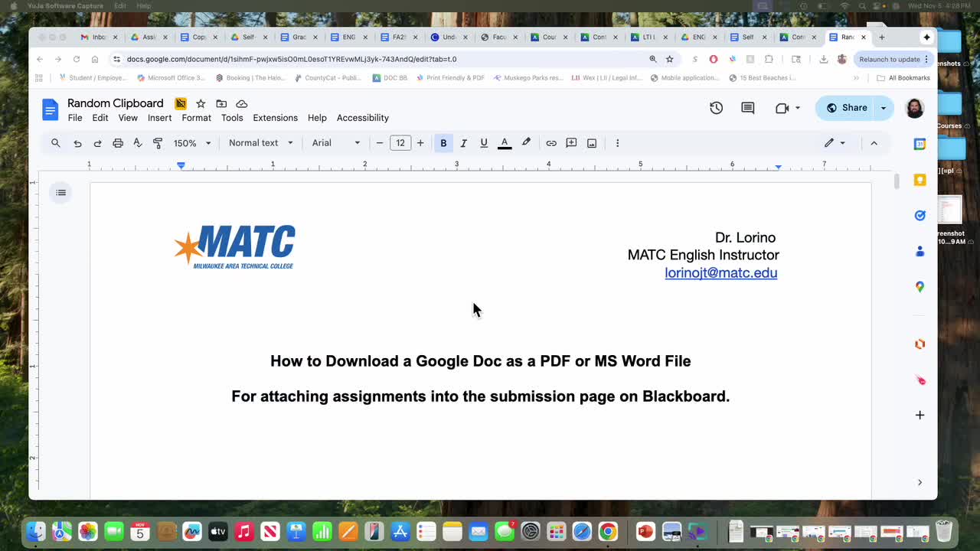Insert image from toolbar

pyautogui.click(x=592, y=143)
